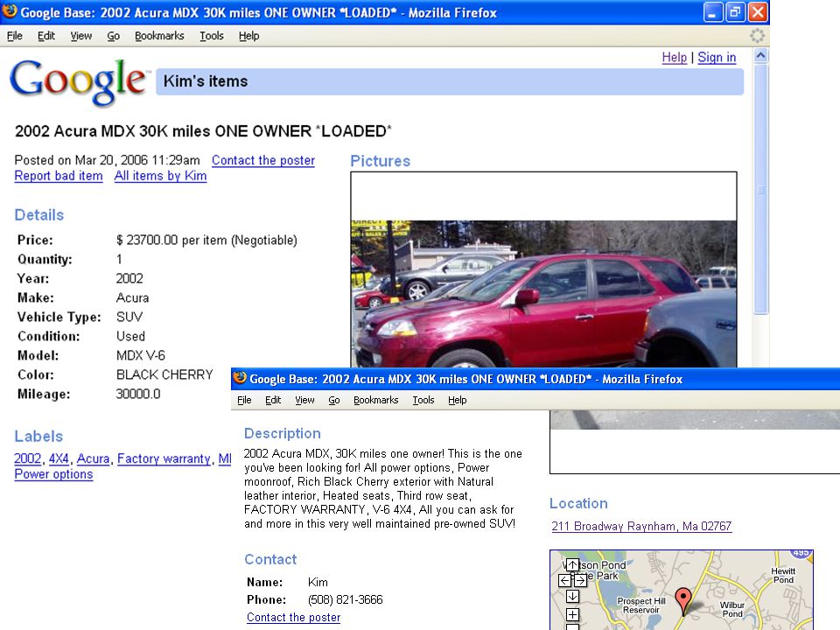Image resolution: width=840 pixels, height=630 pixels.
Task: Open Tools menu in front window
Action: click(x=423, y=400)
